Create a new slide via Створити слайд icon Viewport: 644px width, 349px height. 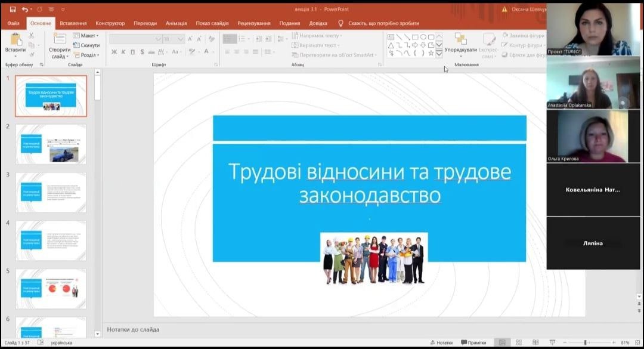click(60, 39)
